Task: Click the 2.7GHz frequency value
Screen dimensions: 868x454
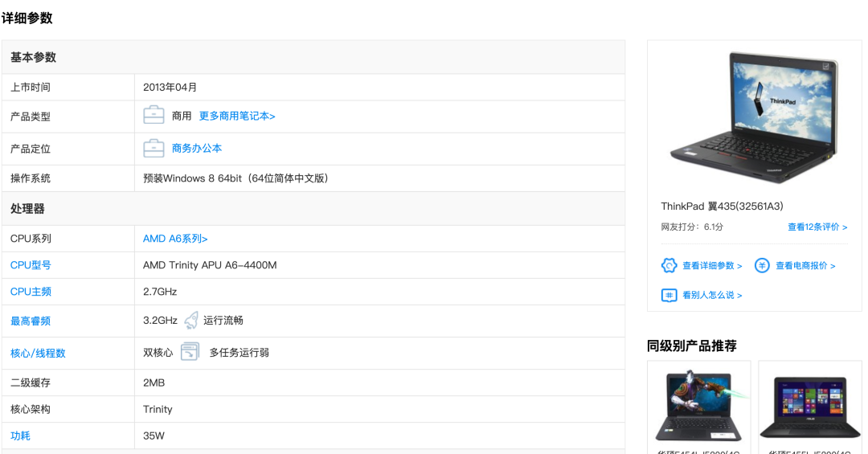Action: (160, 292)
